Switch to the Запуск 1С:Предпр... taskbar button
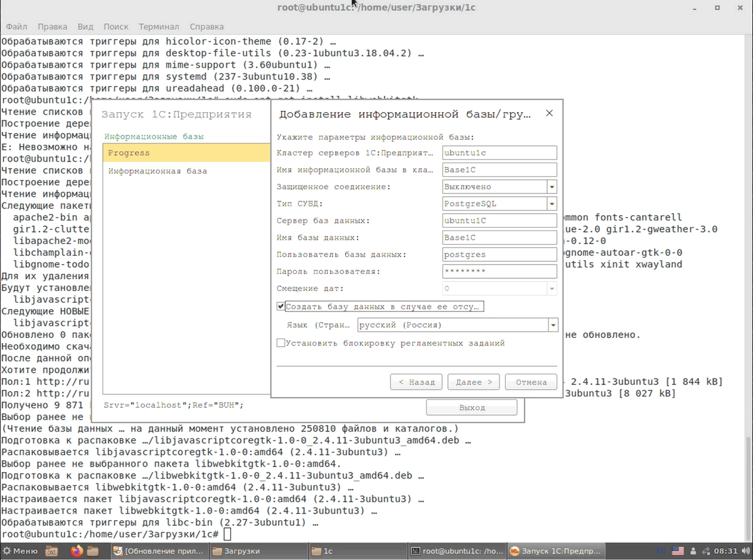753x560 pixels. point(555,551)
